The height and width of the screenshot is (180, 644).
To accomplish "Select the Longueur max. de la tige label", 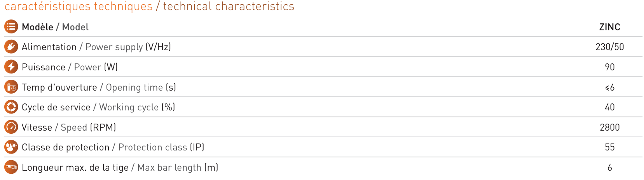I will click(75, 168).
